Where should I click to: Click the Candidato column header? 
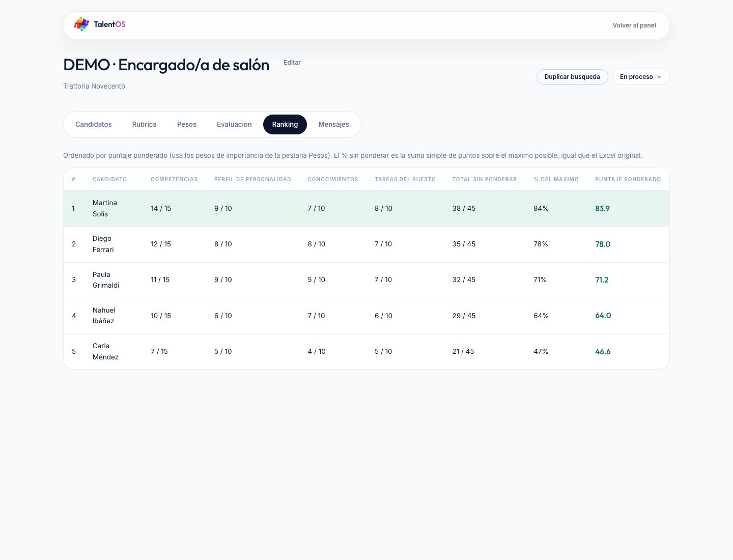[x=110, y=179]
